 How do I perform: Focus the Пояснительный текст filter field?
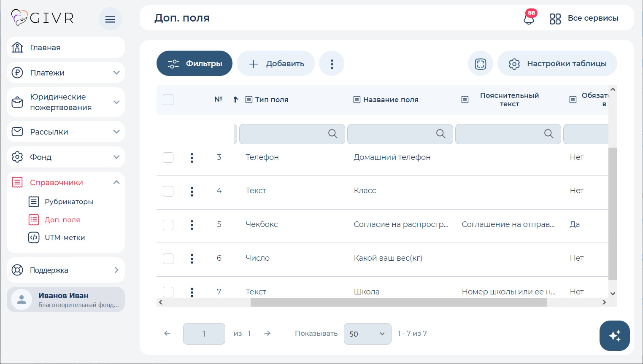coord(508,134)
